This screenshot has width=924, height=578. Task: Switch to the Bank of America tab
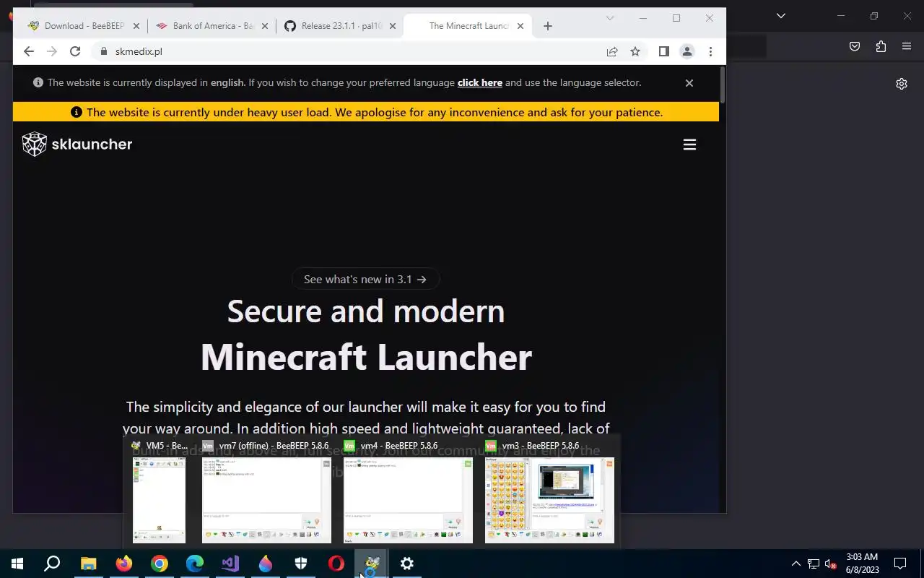click(212, 26)
